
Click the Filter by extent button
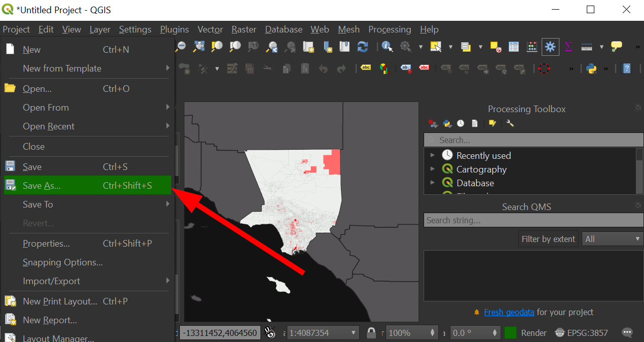click(549, 238)
